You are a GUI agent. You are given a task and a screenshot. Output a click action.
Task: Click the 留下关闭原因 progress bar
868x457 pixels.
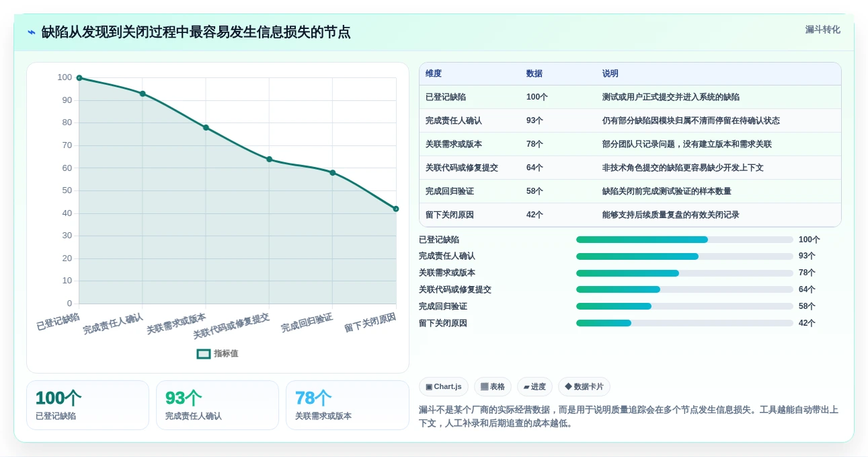684,323
